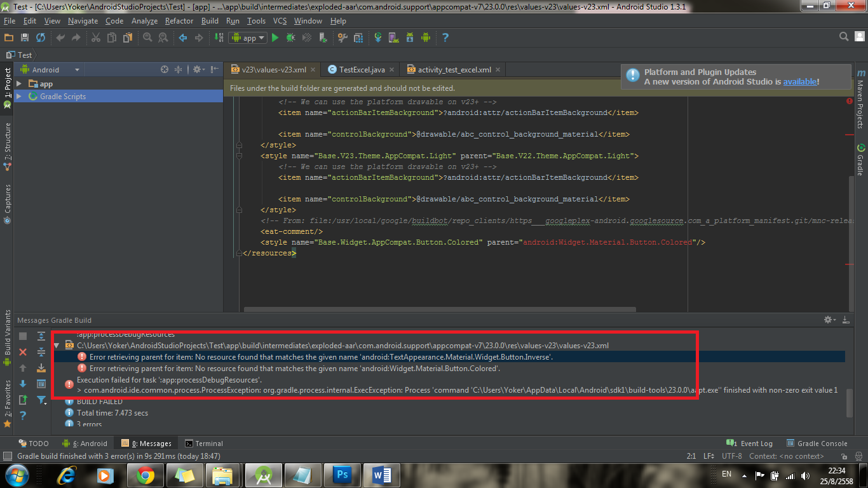Screen dimensions: 868x488
Task: Open Build Variants side panel
Action: coord(7,338)
